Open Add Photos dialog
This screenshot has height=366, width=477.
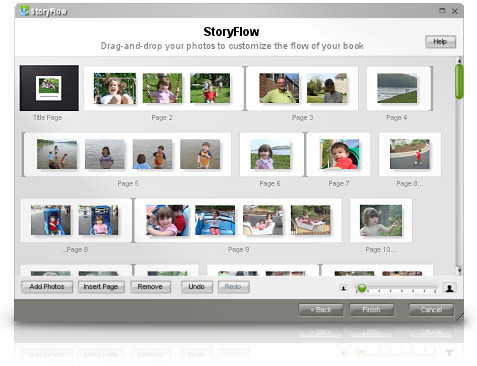coord(47,287)
